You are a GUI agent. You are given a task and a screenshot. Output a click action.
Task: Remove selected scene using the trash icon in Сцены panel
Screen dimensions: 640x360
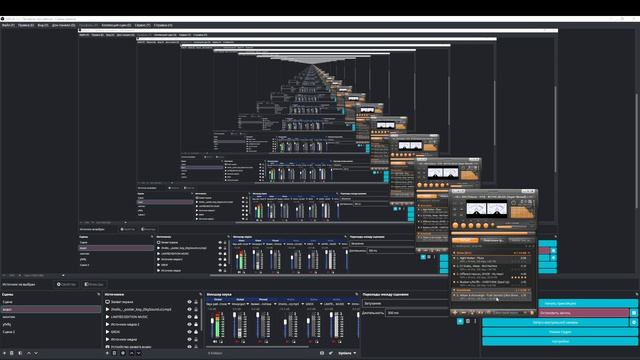[12, 353]
